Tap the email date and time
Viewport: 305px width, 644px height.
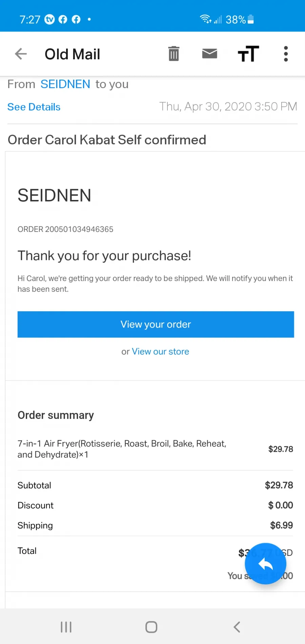coord(228,106)
